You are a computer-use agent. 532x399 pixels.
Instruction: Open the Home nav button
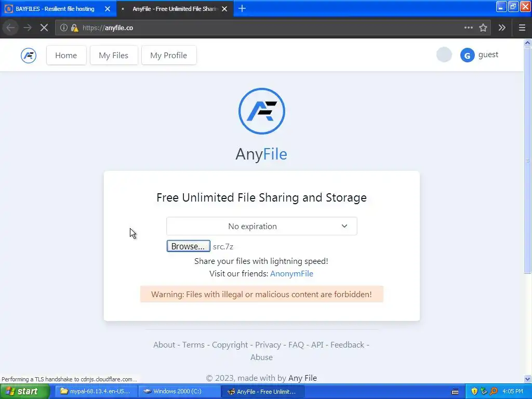[x=66, y=55]
